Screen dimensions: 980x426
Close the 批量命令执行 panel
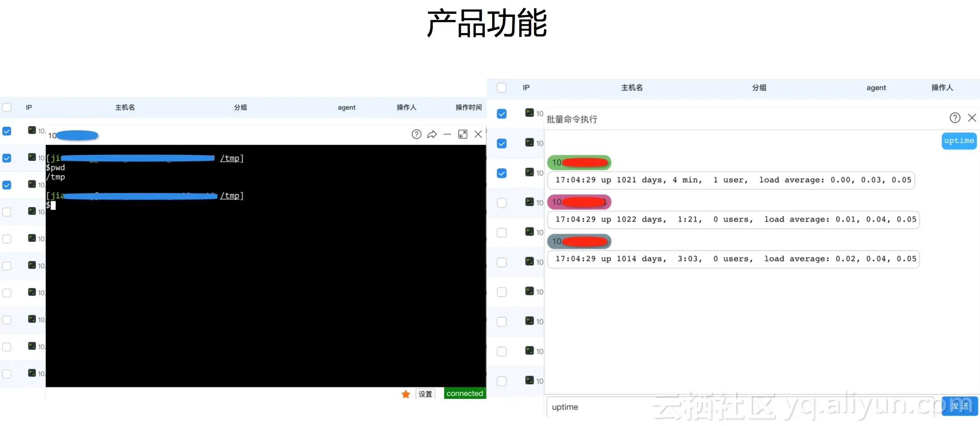click(972, 117)
